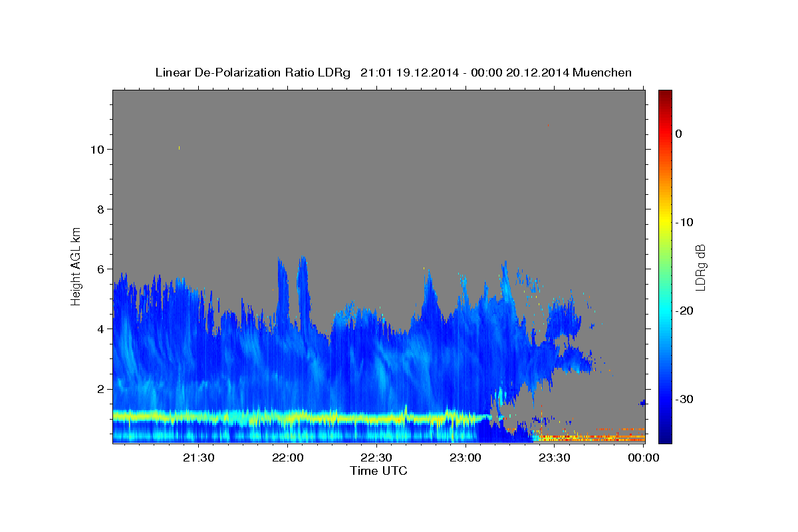The image size is (798, 532).
Task: Click the dark red top of the colorbar
Action: (665, 94)
